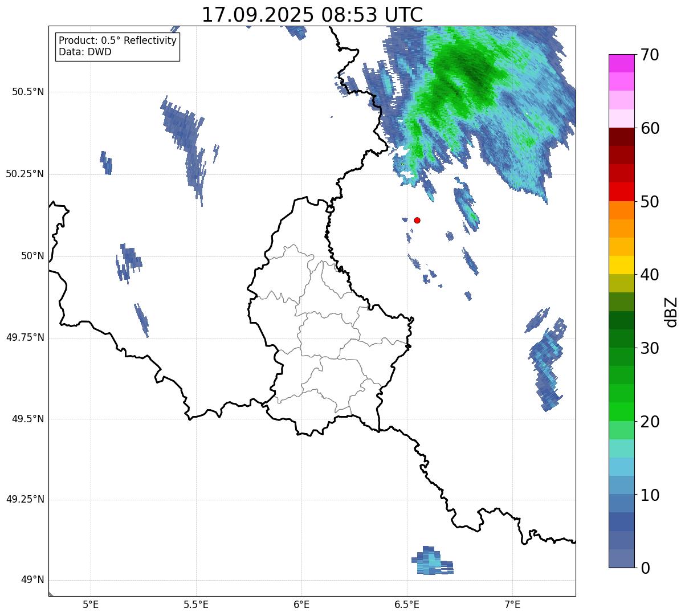Click the 49.25°N latitude label
The height and width of the screenshot is (616, 685).
[25, 500]
